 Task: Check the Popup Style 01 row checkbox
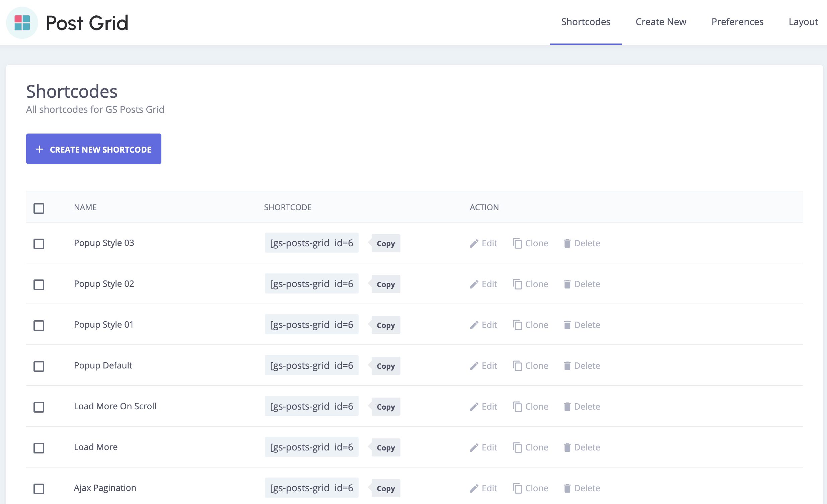pos(39,326)
